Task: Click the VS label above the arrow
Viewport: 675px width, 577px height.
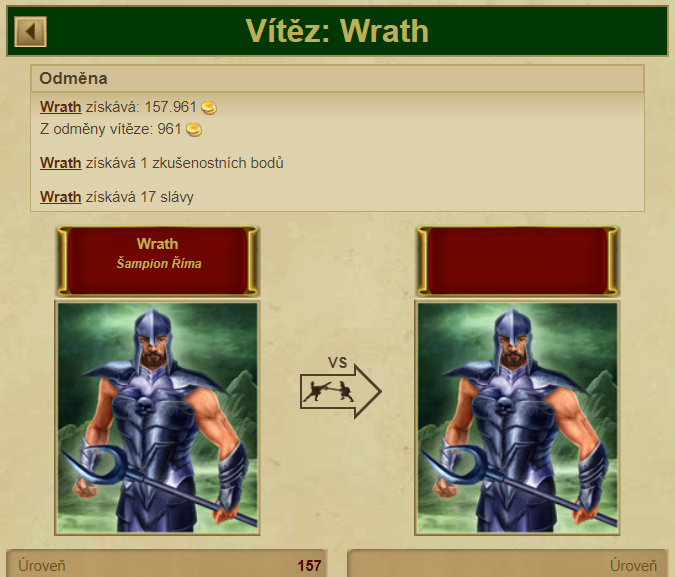Action: tap(338, 363)
